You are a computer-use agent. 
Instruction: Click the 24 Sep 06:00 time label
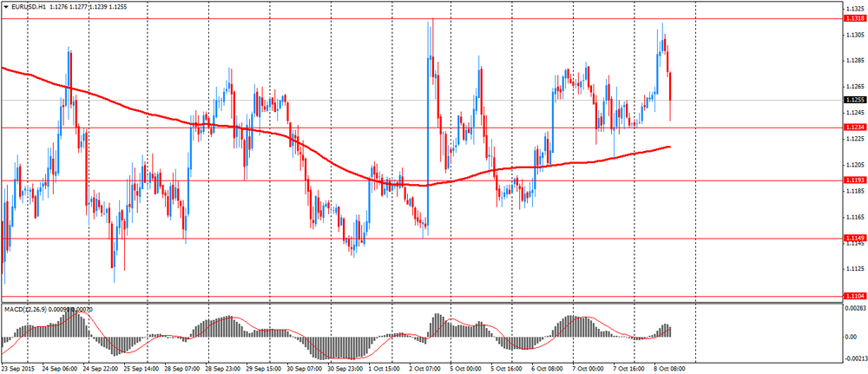(61, 367)
